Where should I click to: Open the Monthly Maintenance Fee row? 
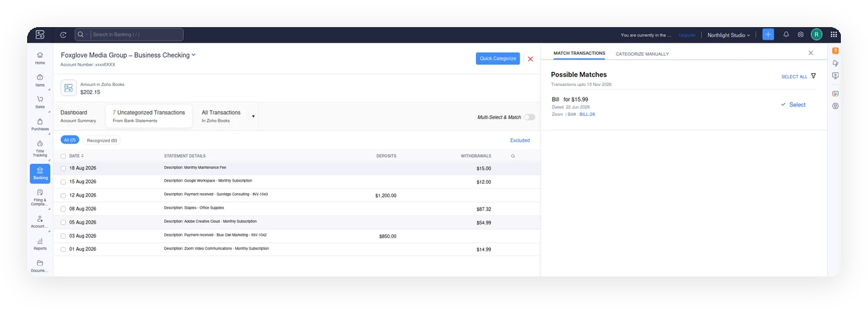click(x=297, y=168)
